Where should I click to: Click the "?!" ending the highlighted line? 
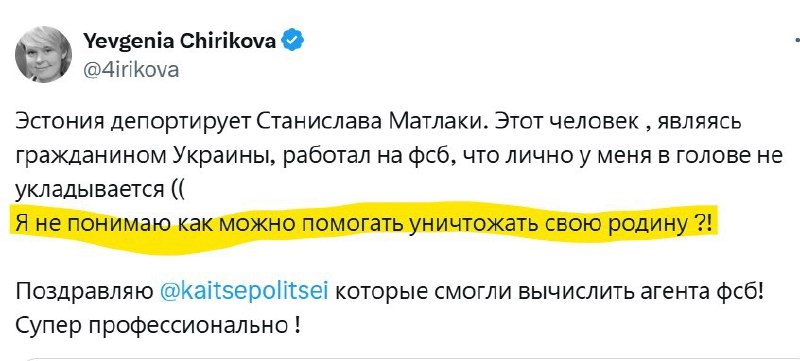[703, 224]
